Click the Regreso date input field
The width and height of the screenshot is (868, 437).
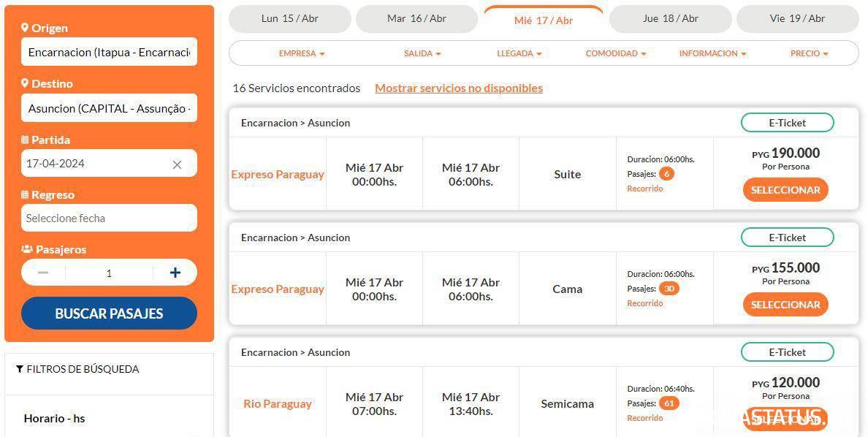[x=109, y=218]
